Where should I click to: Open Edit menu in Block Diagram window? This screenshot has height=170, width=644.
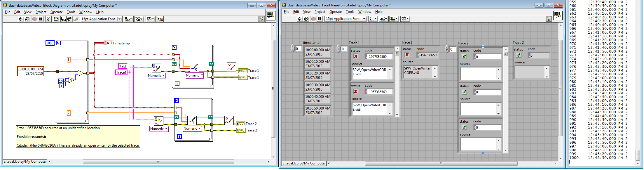(x=17, y=12)
